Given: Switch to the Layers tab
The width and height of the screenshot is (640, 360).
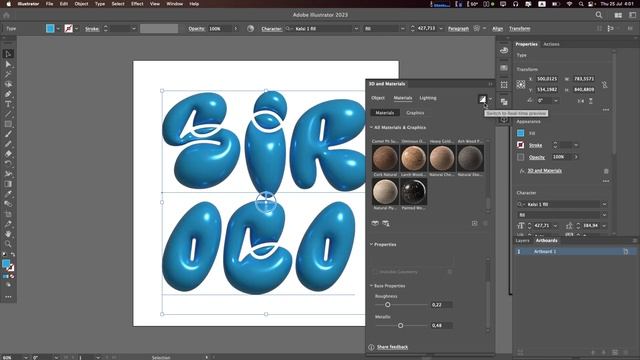Looking at the screenshot, I should point(522,240).
